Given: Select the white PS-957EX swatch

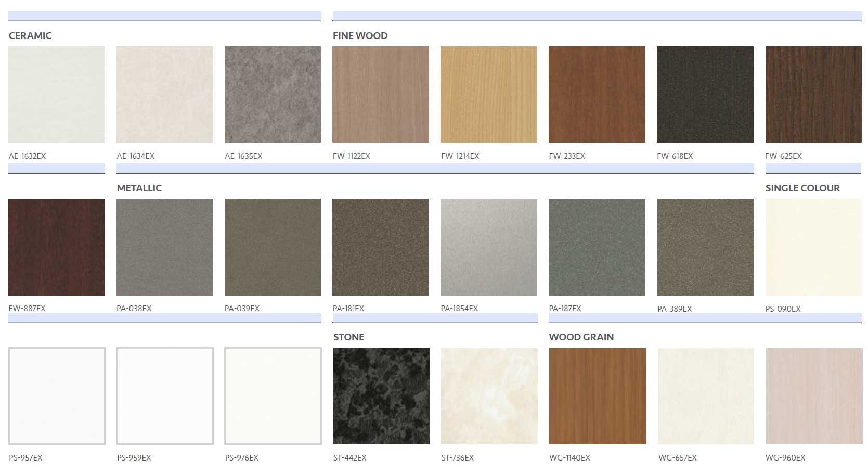Looking at the screenshot, I should pos(57,396).
